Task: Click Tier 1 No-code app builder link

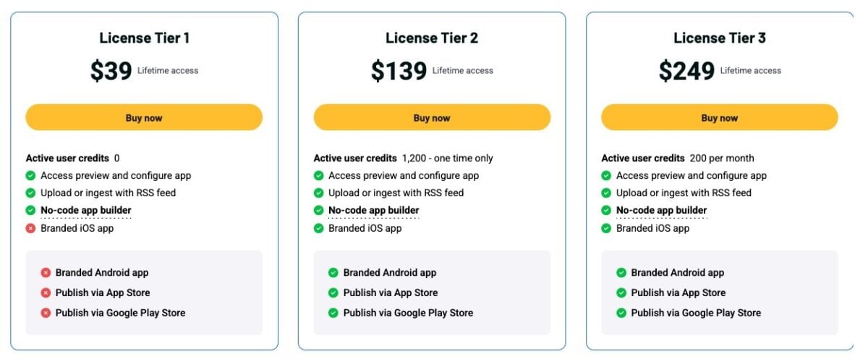Action: [x=86, y=211]
